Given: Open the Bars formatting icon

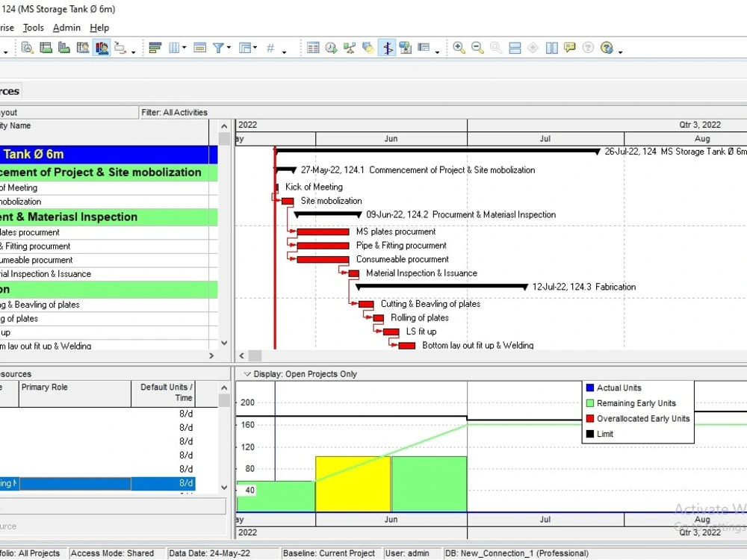Looking at the screenshot, I should pos(155,48).
